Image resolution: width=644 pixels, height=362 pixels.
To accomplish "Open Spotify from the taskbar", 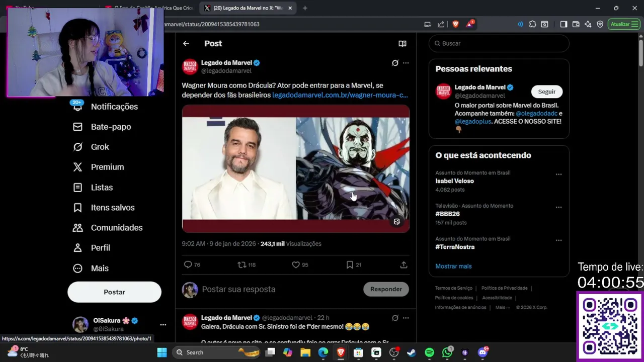I will pos(429,353).
